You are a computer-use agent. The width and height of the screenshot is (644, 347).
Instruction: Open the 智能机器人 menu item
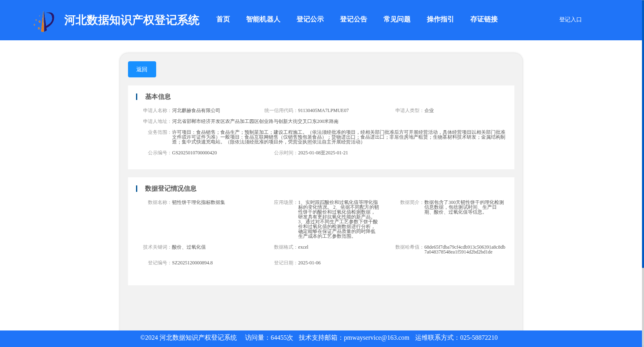click(x=263, y=19)
